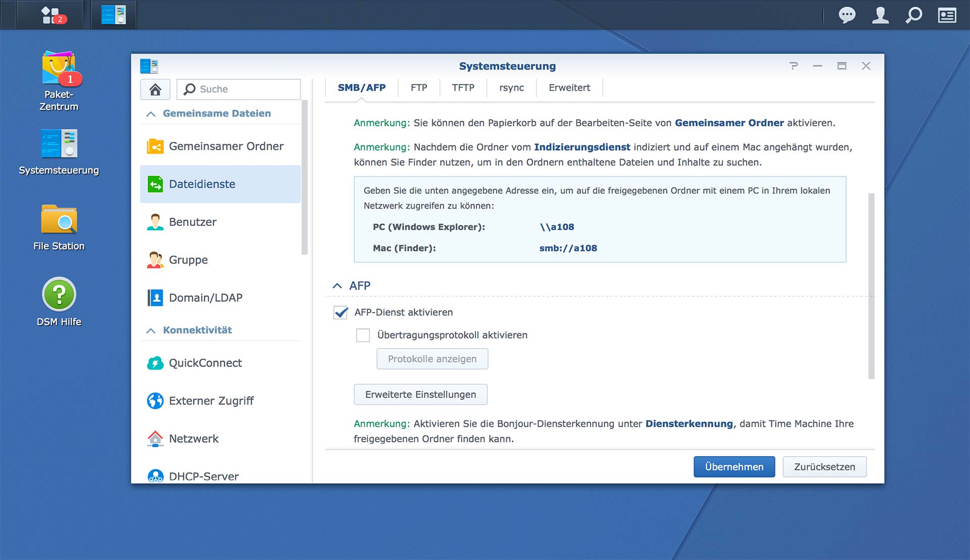970x560 pixels.
Task: Switch to the rsync tab
Action: (512, 88)
